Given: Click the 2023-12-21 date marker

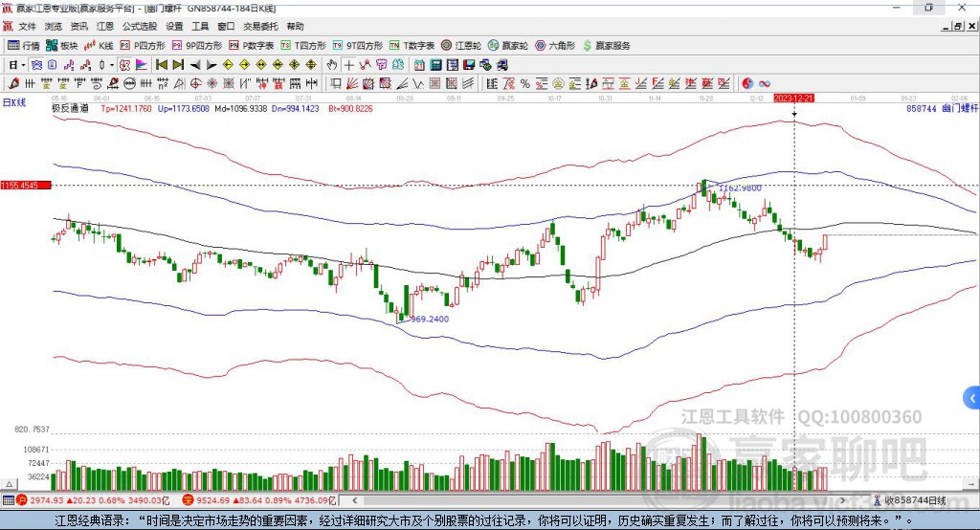Looking at the screenshot, I should (x=793, y=99).
